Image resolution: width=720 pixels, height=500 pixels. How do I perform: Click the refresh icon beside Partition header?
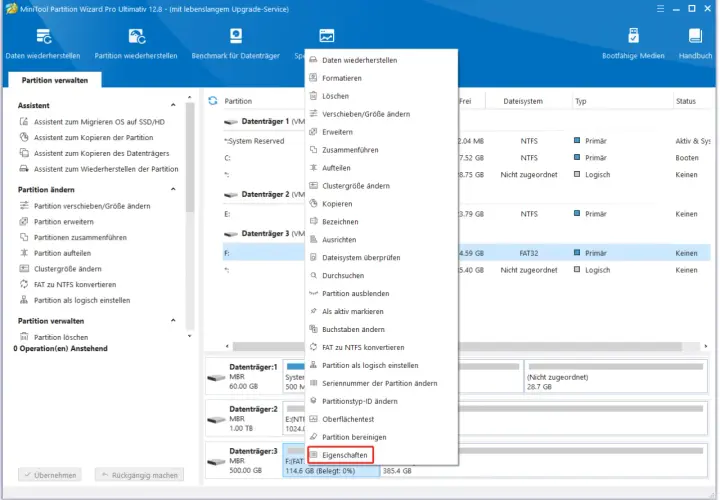[213, 101]
